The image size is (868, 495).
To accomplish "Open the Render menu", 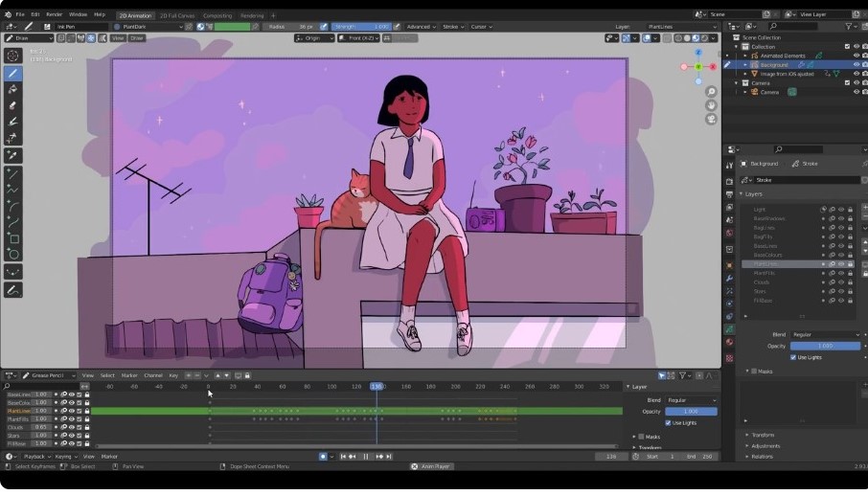I will pos(55,14).
